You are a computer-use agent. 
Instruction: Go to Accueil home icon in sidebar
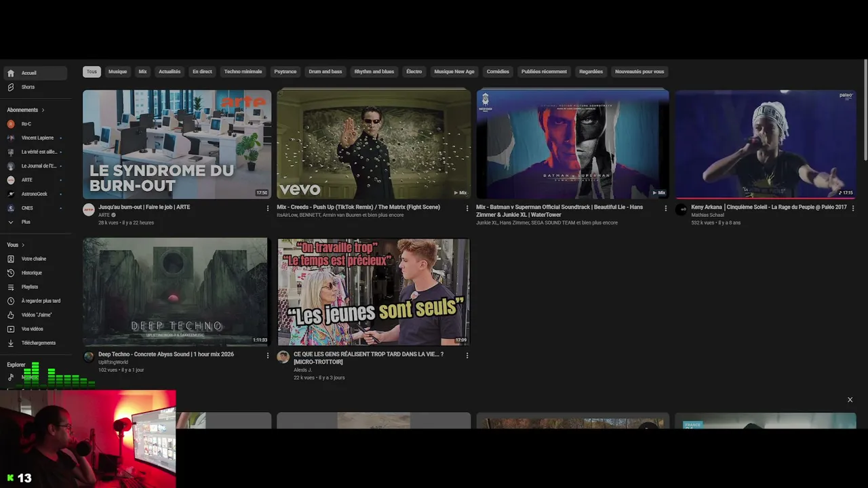pos(11,73)
